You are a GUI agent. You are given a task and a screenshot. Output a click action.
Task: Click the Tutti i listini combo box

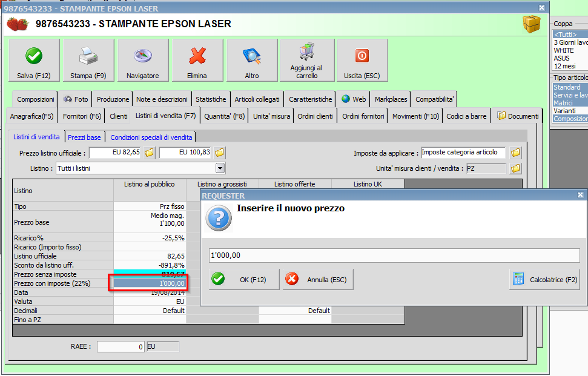pyautogui.click(x=140, y=168)
